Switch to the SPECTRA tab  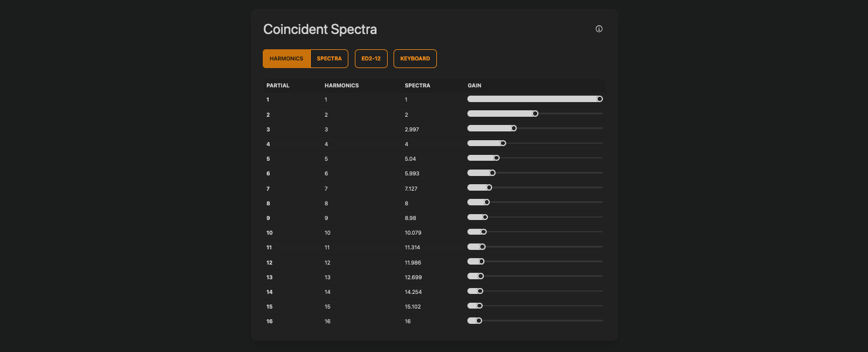329,58
